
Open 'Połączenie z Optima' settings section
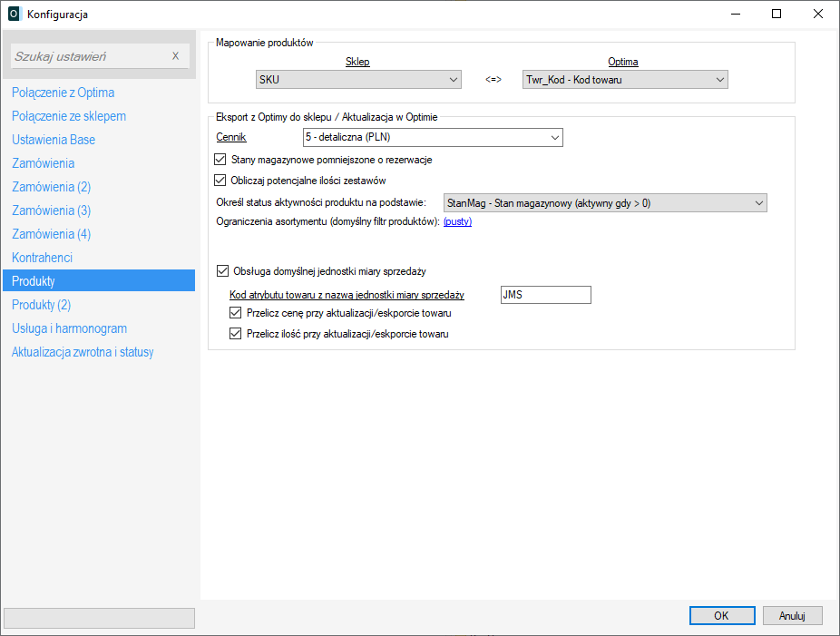pyautogui.click(x=63, y=93)
